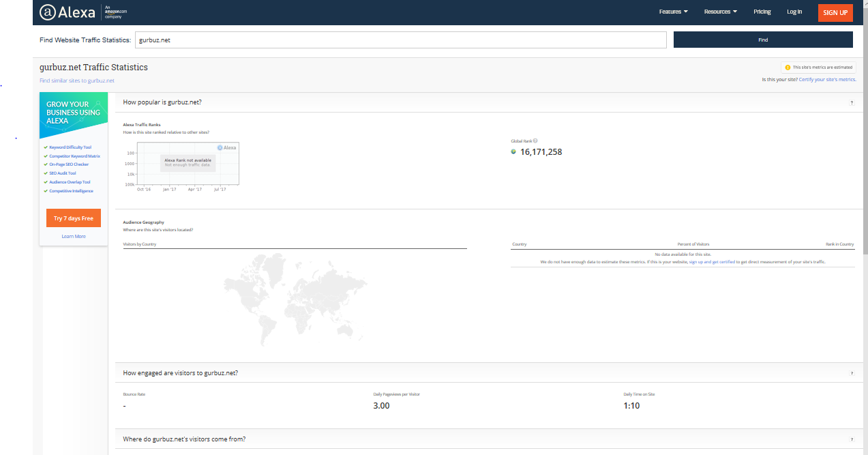Click the Daily Time on Site value 1:10

click(x=631, y=406)
